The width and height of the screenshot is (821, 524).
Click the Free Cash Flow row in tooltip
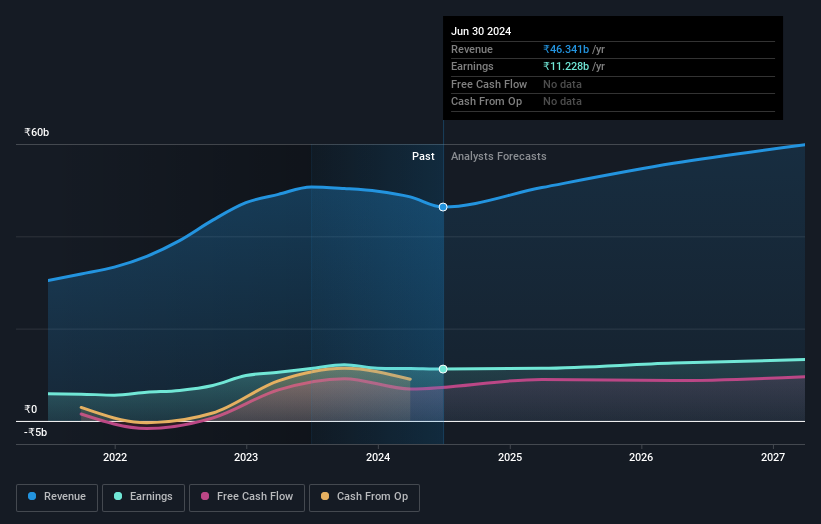(613, 84)
